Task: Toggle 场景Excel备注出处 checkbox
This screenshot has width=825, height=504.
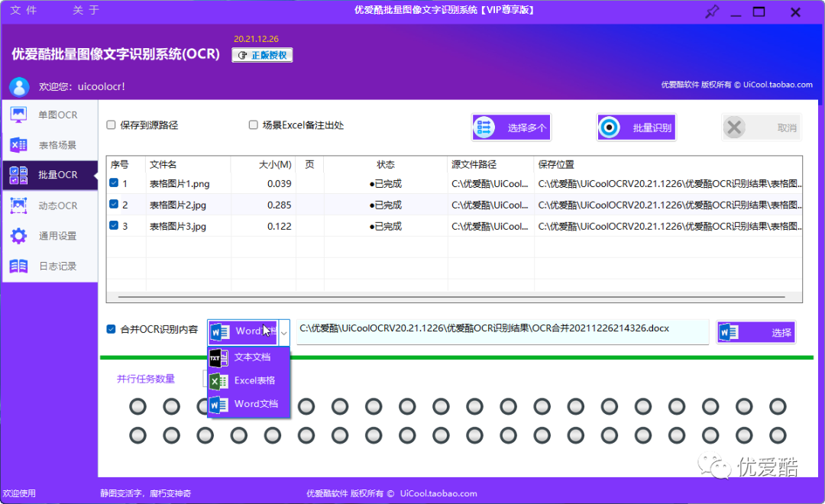Action: (x=254, y=125)
